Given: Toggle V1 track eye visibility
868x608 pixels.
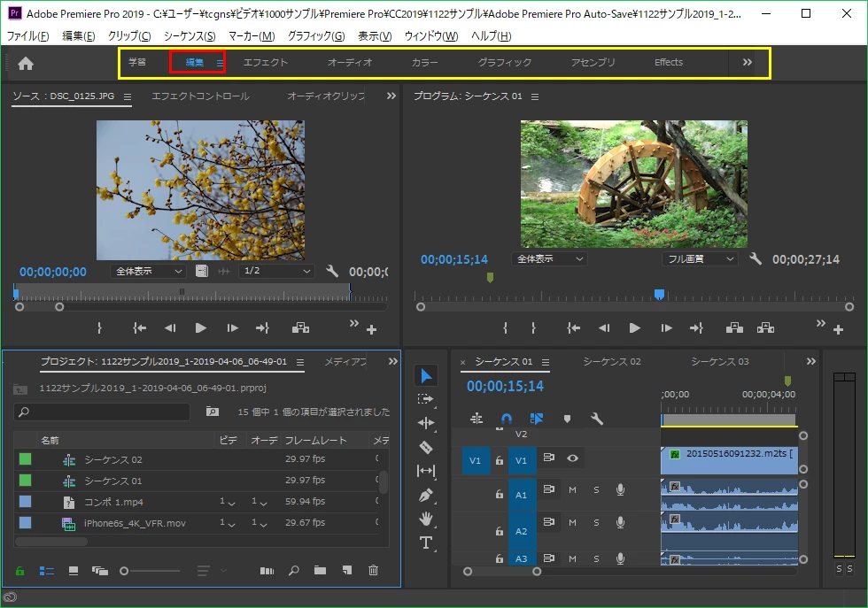Looking at the screenshot, I should (x=572, y=458).
